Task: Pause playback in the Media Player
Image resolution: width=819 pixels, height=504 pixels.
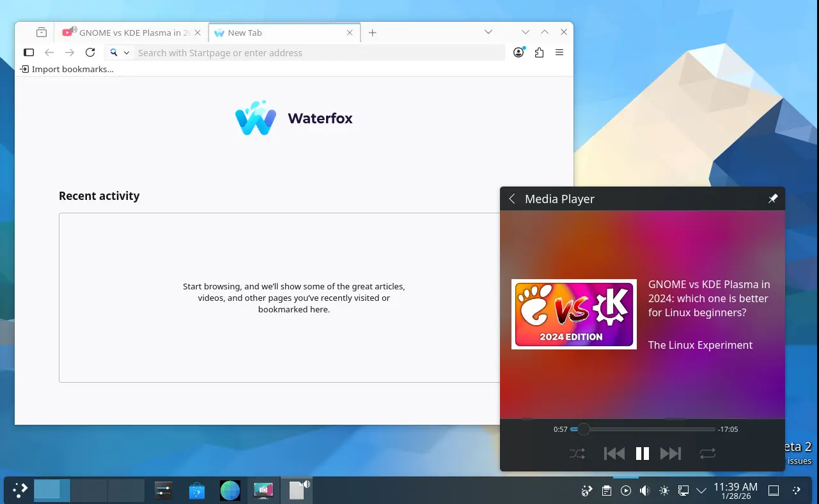Action: (642, 454)
